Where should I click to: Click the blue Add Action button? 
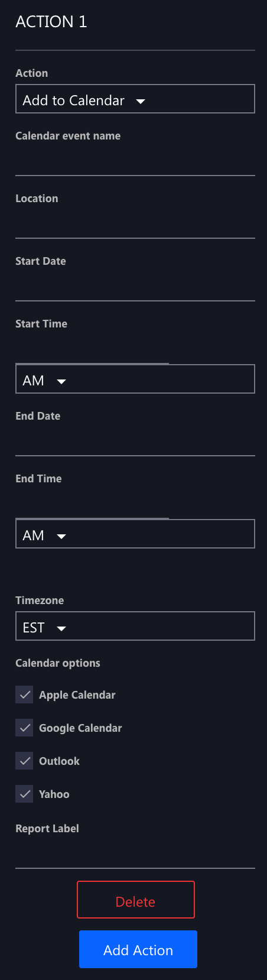pyautogui.click(x=138, y=949)
